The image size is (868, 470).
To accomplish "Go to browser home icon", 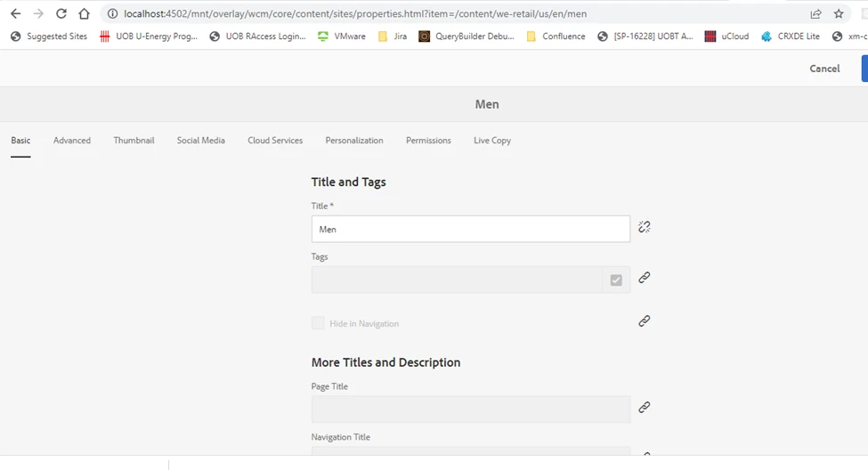I will coord(84,14).
